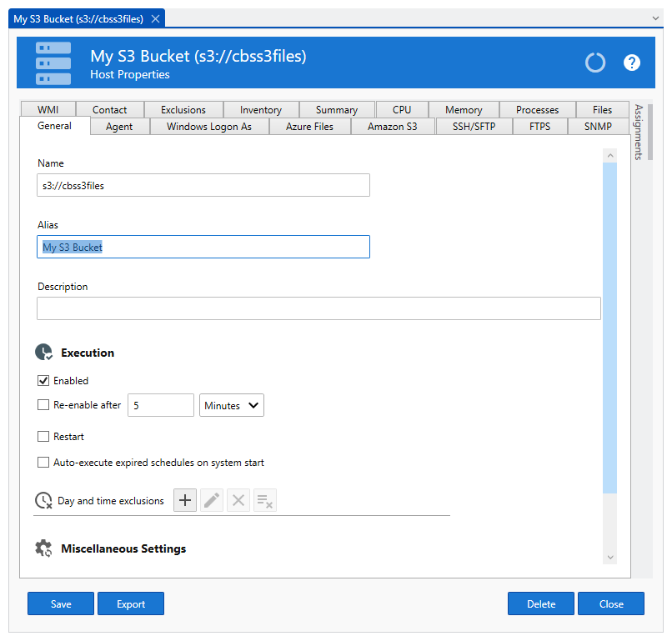Add a day and time exclusion
672x641 pixels.
[x=185, y=500]
